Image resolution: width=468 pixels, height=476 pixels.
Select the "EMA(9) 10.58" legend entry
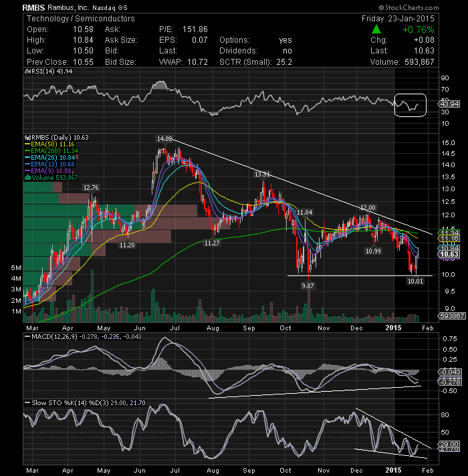[48, 171]
